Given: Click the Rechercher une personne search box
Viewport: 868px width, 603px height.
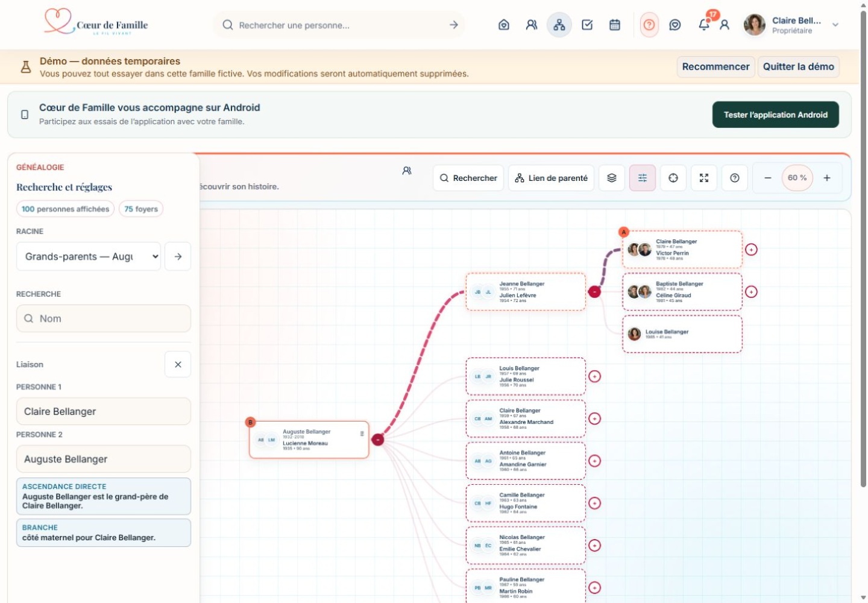Looking at the screenshot, I should pos(339,25).
